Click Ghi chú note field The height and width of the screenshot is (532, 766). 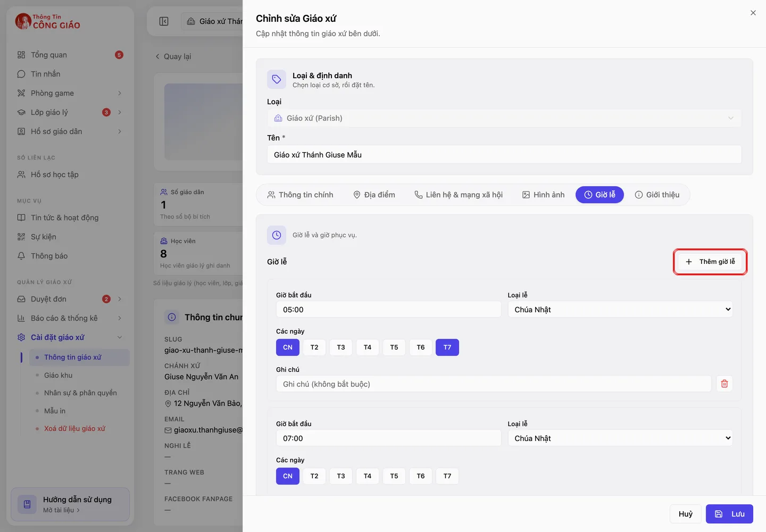point(494,384)
